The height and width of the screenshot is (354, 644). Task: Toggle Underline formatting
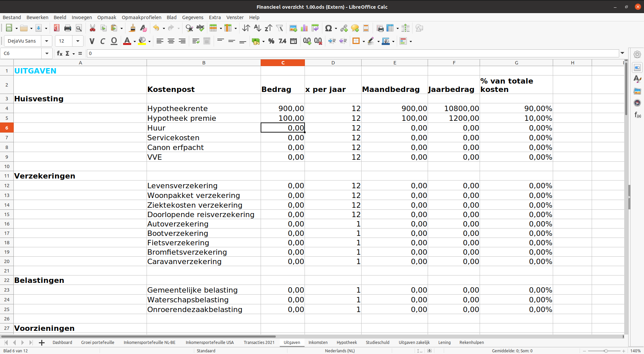tap(114, 41)
